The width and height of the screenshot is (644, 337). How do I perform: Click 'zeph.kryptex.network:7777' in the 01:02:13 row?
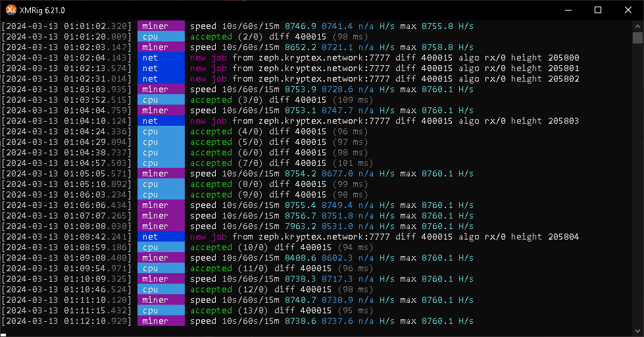(x=324, y=68)
